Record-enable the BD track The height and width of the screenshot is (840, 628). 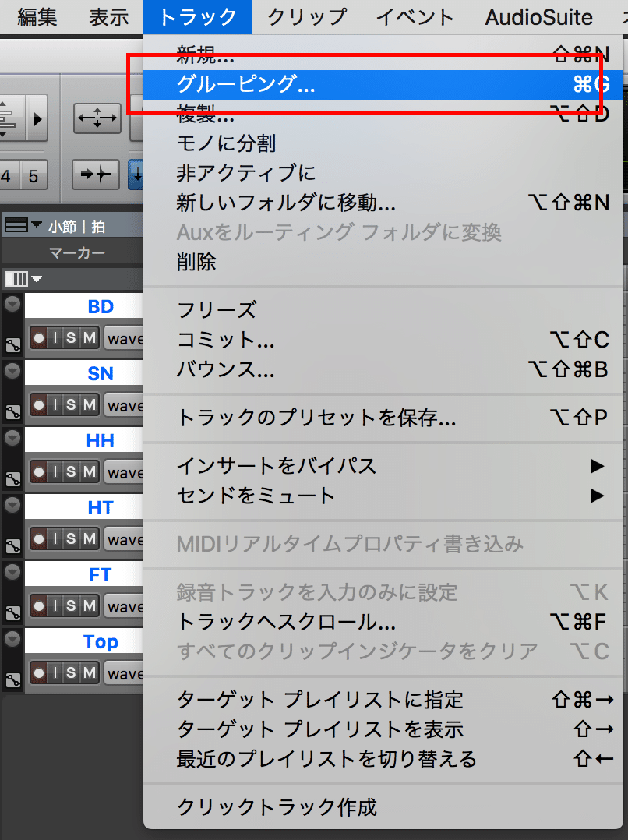[39, 338]
